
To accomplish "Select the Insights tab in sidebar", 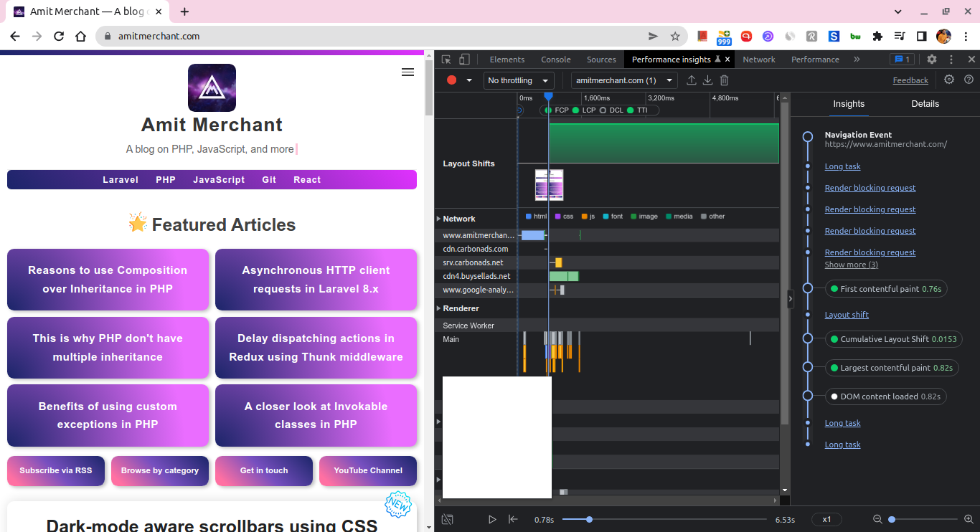I will 849,104.
